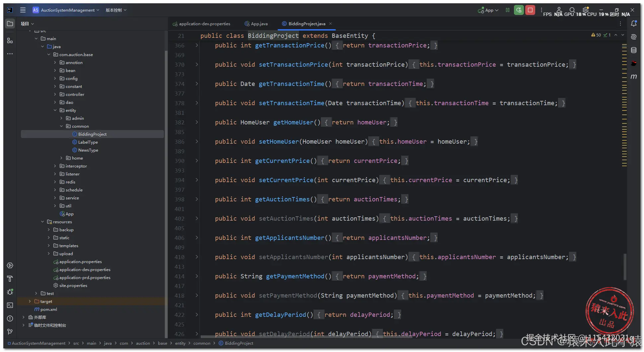Collapse the resources folder chevron

[x=42, y=222]
